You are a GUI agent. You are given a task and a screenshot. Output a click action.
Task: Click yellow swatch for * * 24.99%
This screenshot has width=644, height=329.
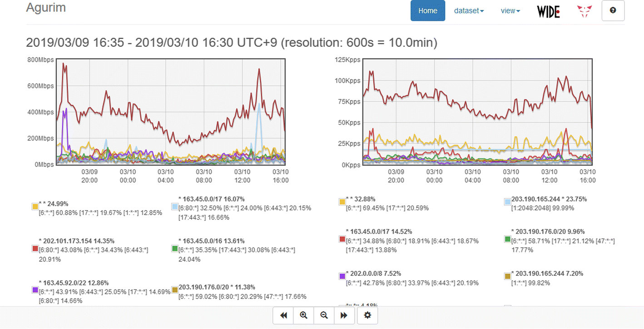pyautogui.click(x=35, y=206)
